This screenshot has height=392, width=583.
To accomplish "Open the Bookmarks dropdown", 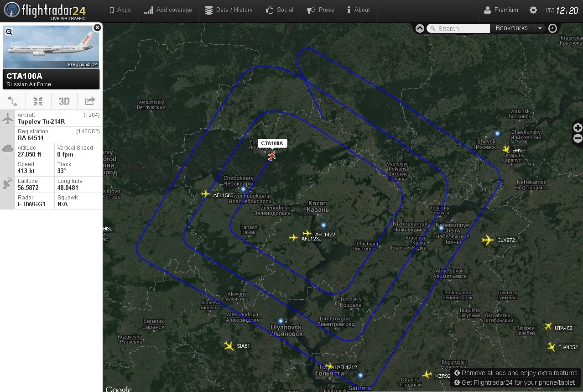I will 518,28.
